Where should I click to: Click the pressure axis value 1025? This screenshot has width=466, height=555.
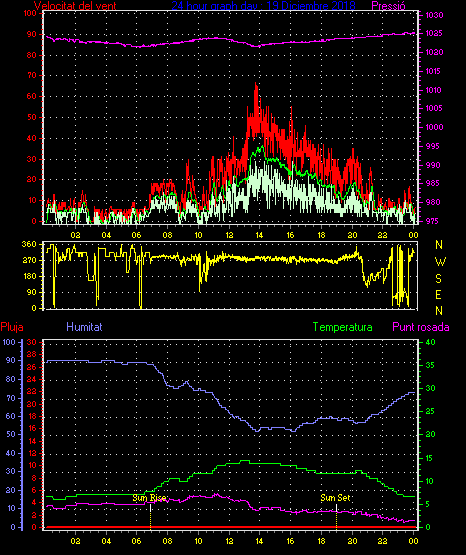(434, 33)
